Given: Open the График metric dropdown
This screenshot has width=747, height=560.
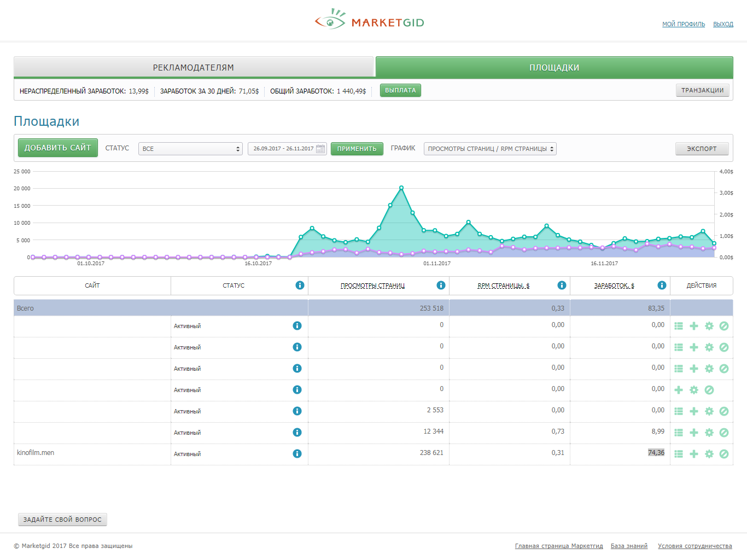Looking at the screenshot, I should point(490,149).
